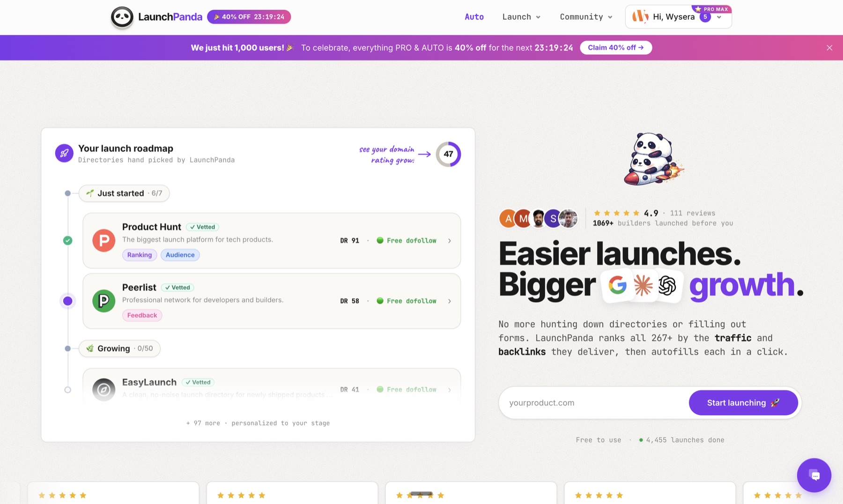Click the OpenAI logo in headline

[x=667, y=285]
